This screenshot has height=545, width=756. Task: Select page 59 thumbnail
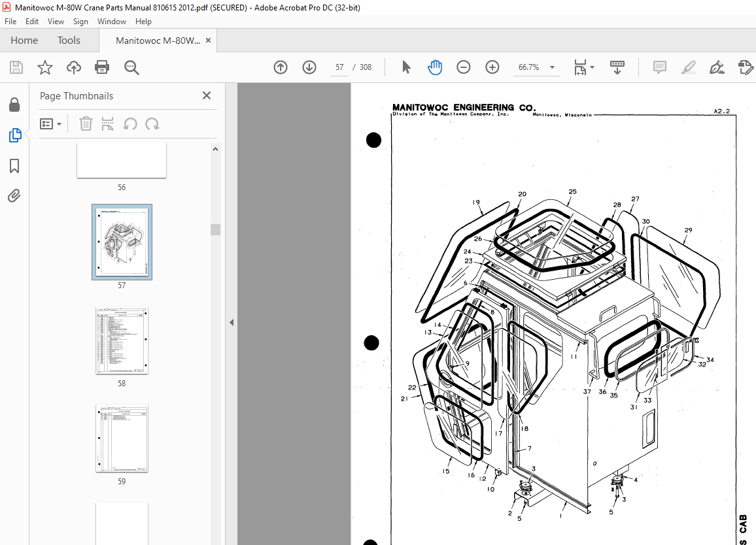coord(122,438)
